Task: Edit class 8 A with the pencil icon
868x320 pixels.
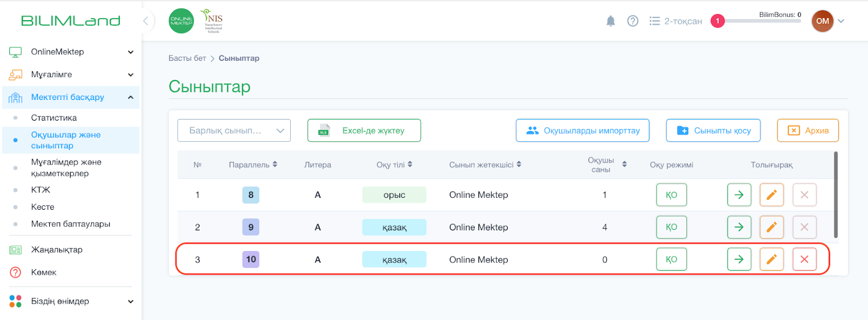Action: 771,194
